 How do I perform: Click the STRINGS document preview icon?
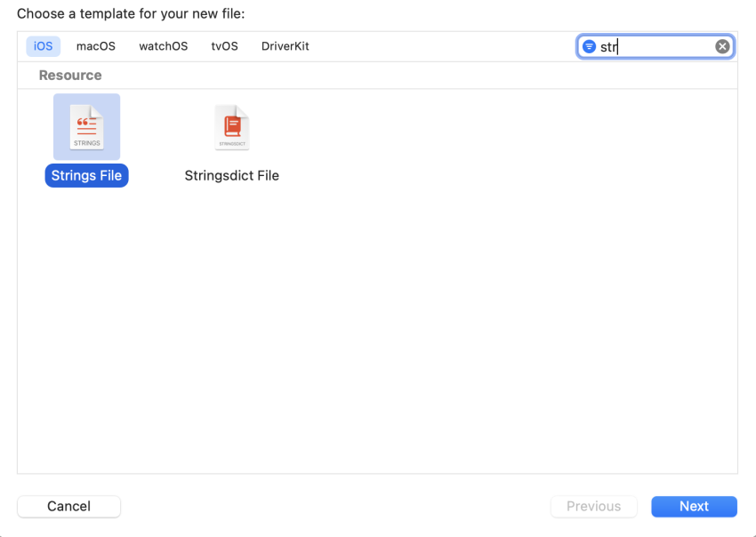pos(86,126)
